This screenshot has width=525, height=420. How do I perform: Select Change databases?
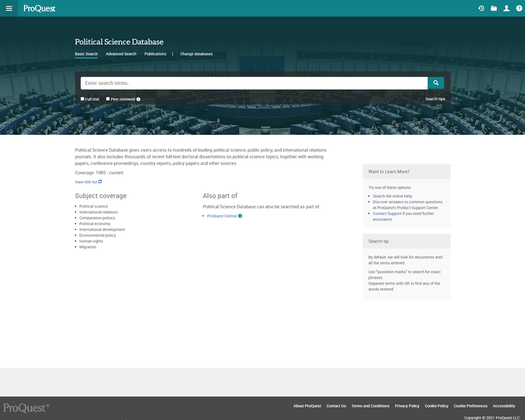[x=196, y=54]
